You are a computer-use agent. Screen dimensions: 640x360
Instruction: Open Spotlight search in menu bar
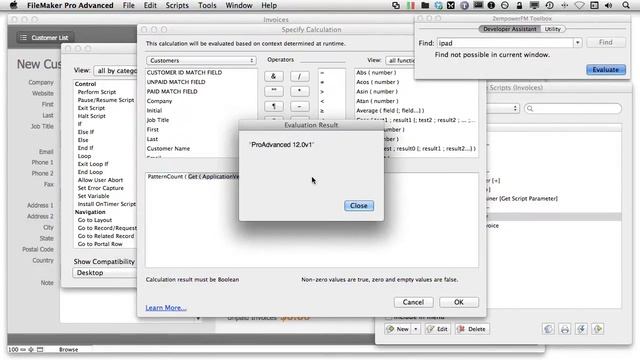626,5
